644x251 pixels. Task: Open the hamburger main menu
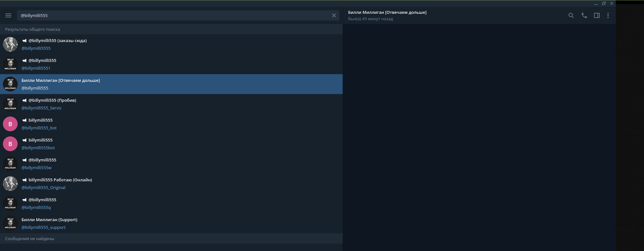click(8, 15)
